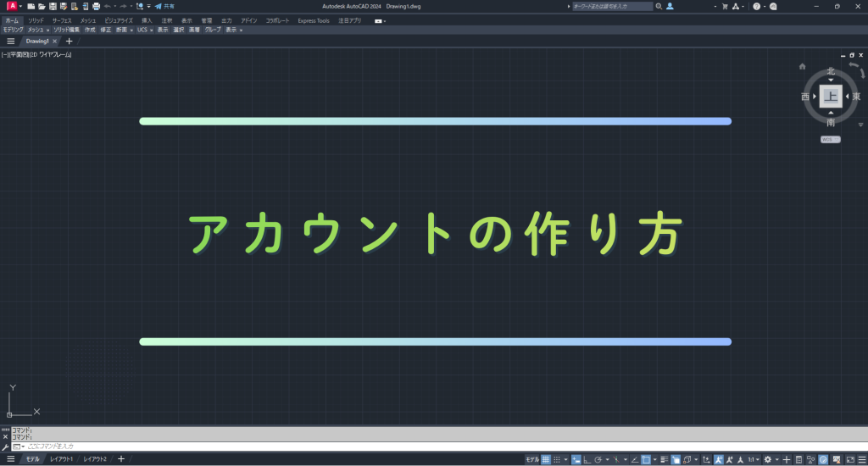
Task: Toggle dynamic input in status bar
Action: point(576,459)
